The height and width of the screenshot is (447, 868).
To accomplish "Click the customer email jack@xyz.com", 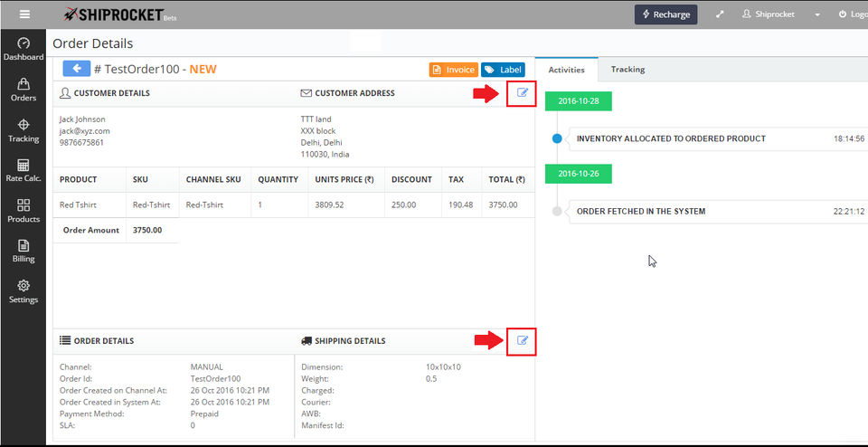I will click(85, 130).
